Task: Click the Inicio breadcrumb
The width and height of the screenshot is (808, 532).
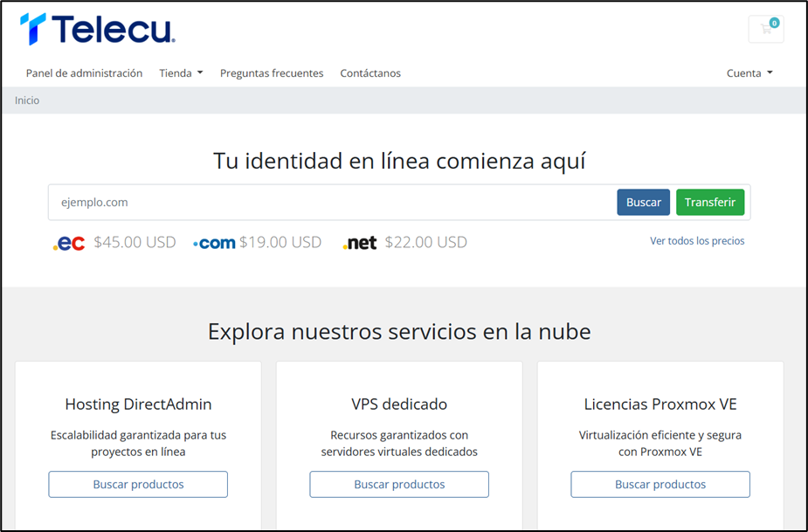Action: pos(27,100)
